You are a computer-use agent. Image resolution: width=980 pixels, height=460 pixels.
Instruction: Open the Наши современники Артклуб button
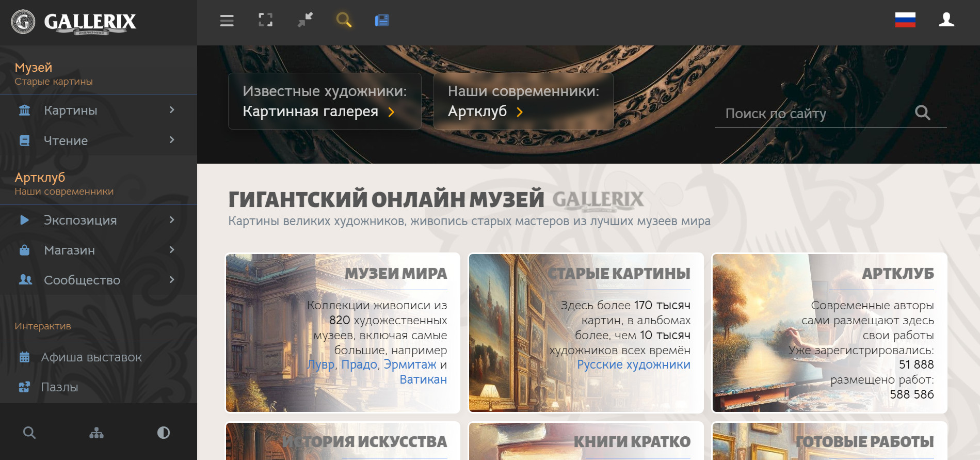pyautogui.click(x=523, y=101)
